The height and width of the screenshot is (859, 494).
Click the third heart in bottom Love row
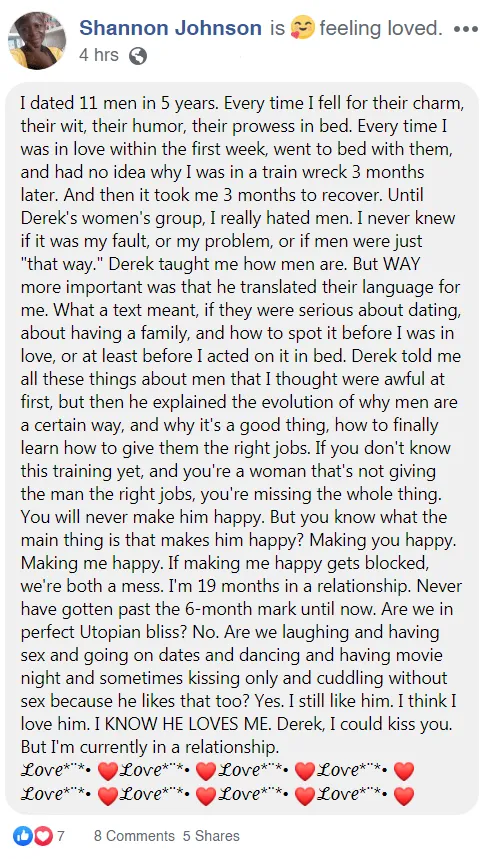pos(305,795)
